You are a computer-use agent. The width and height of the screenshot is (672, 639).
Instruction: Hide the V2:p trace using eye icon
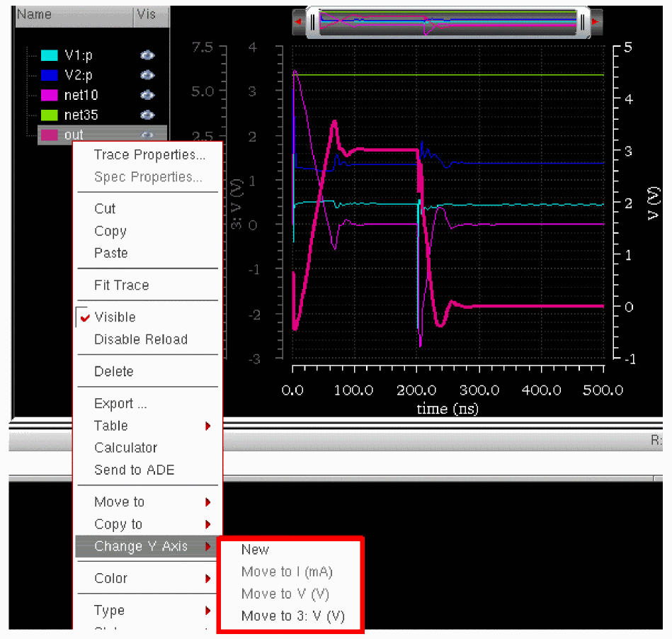coord(147,75)
